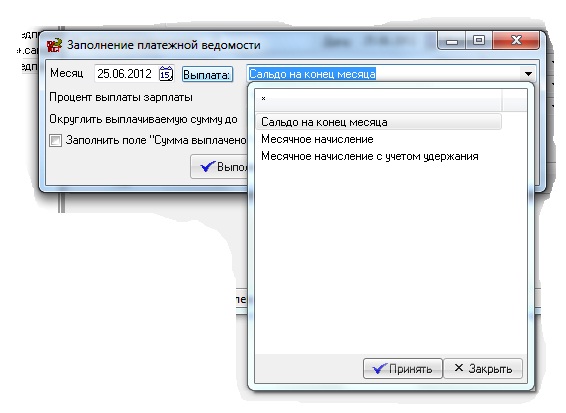The width and height of the screenshot is (566, 413).
Task: Click the asterisk filter field in dropdown
Action: pos(378,99)
